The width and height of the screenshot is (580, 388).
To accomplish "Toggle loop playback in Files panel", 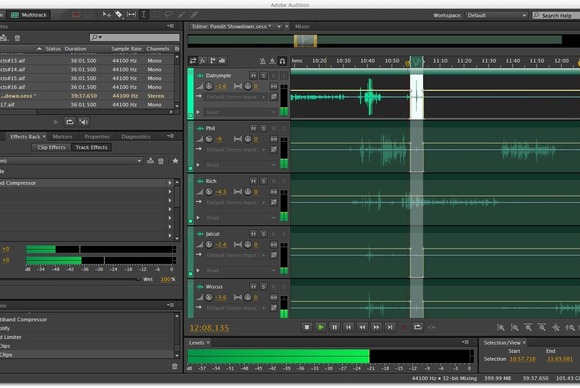I will point(70,122).
